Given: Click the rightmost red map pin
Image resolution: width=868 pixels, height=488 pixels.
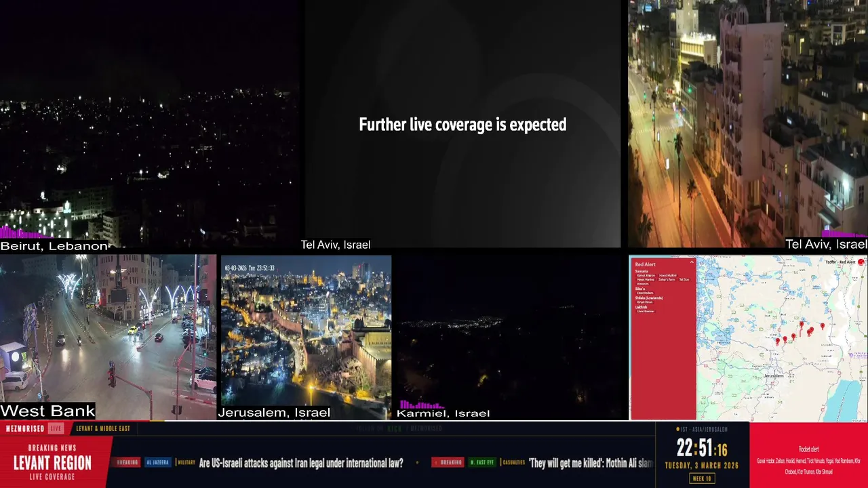Looking at the screenshot, I should coord(823,326).
